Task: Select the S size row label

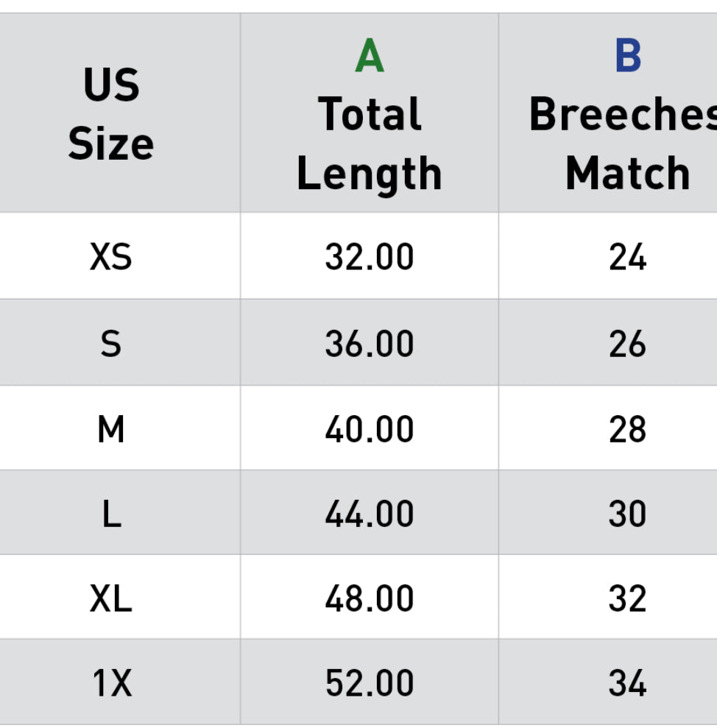Action: tap(111, 344)
